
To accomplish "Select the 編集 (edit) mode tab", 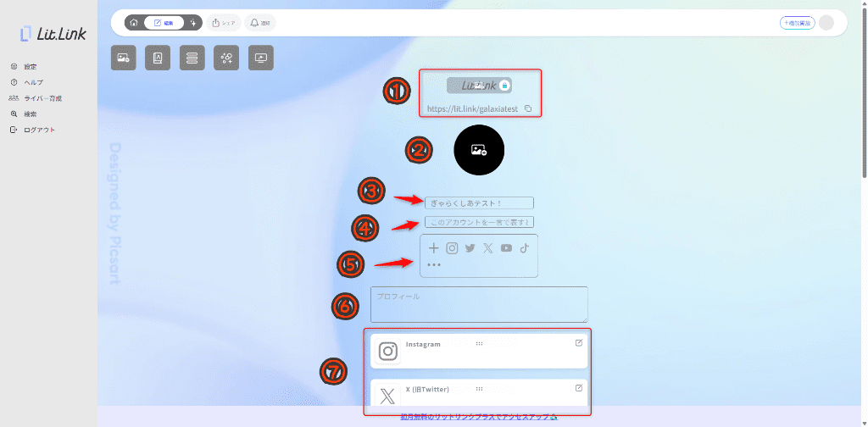I will point(164,23).
